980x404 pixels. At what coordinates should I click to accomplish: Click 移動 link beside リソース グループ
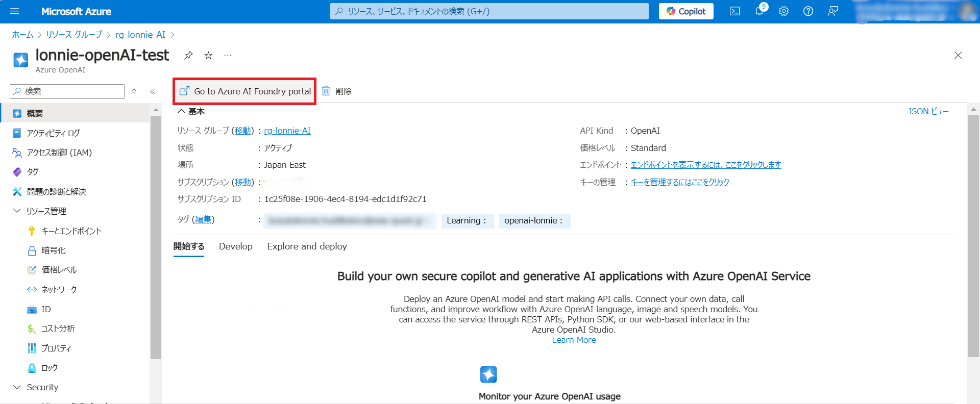pos(243,131)
